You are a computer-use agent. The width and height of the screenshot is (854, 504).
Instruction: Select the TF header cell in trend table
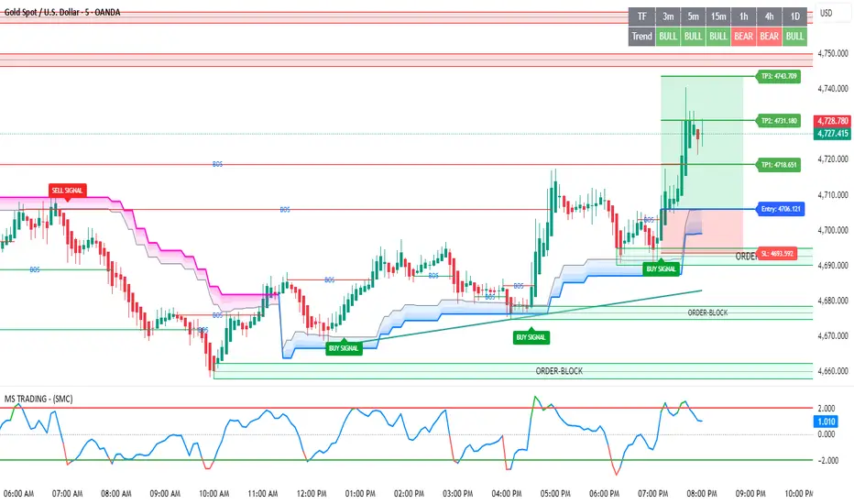pyautogui.click(x=641, y=16)
